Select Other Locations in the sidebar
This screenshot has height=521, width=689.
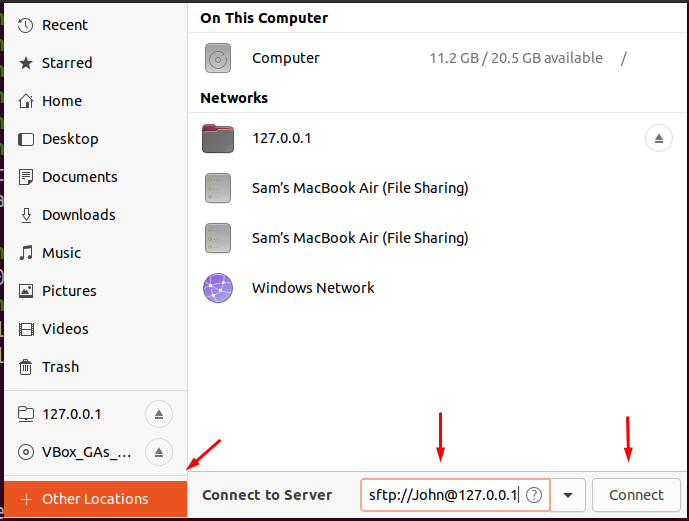(x=95, y=499)
